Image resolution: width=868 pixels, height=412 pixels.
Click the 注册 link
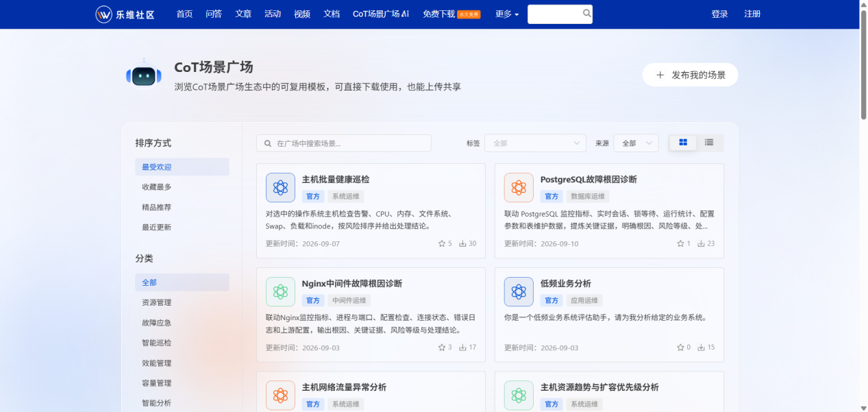pyautogui.click(x=752, y=14)
